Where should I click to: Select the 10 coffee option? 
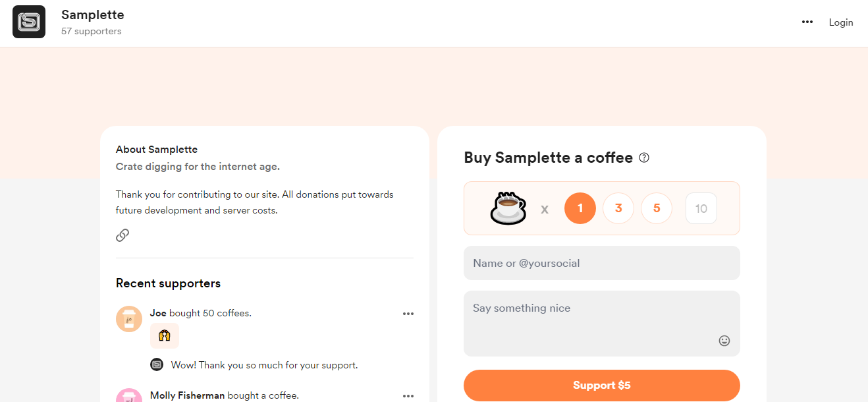701,208
